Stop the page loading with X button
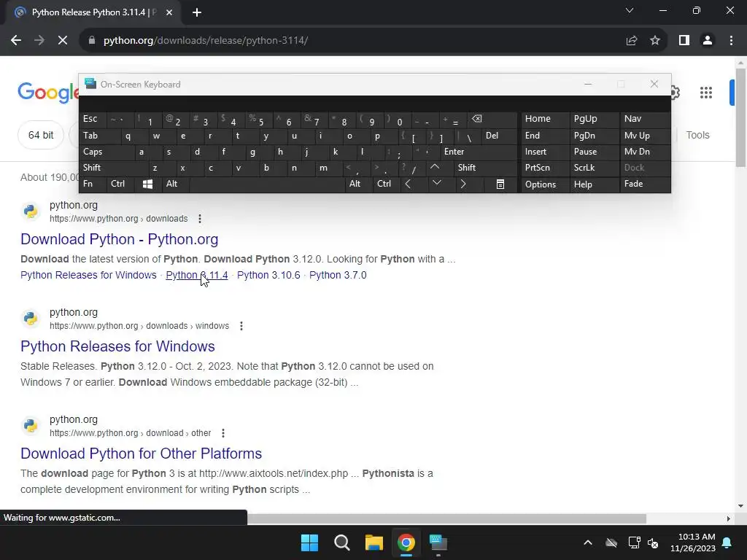 (63, 41)
